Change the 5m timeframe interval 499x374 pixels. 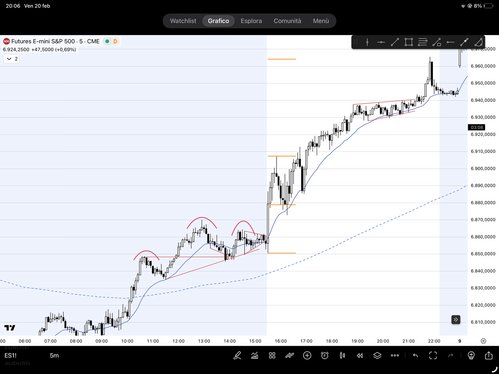tap(54, 356)
